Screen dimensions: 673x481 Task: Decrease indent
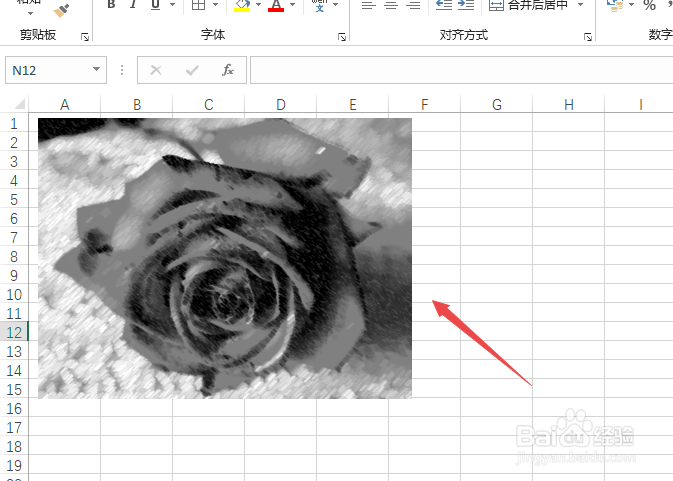coord(444,5)
